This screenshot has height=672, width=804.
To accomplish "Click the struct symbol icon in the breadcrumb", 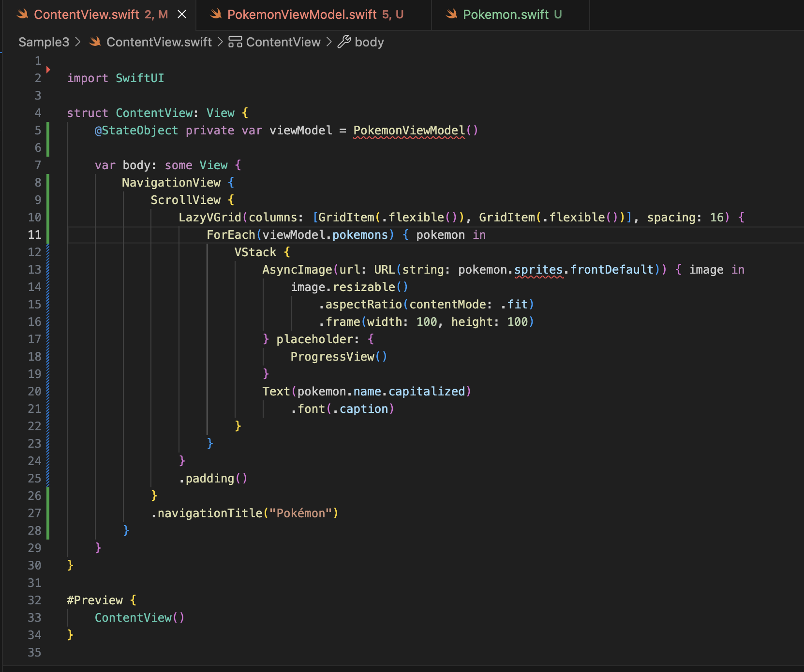I will (235, 42).
